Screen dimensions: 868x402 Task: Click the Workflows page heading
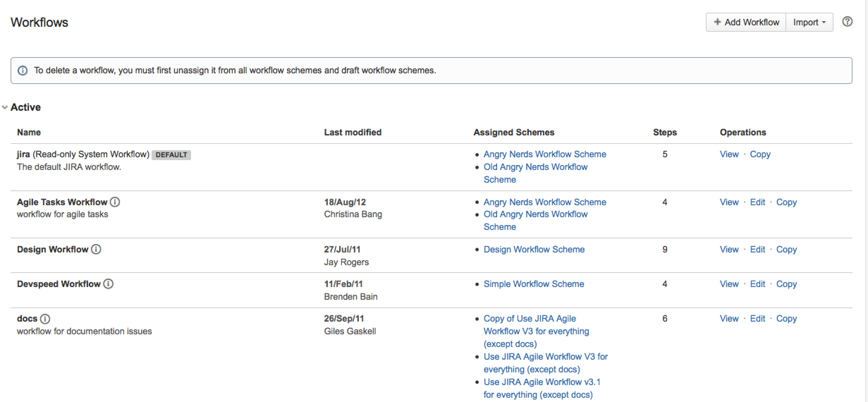click(x=39, y=22)
